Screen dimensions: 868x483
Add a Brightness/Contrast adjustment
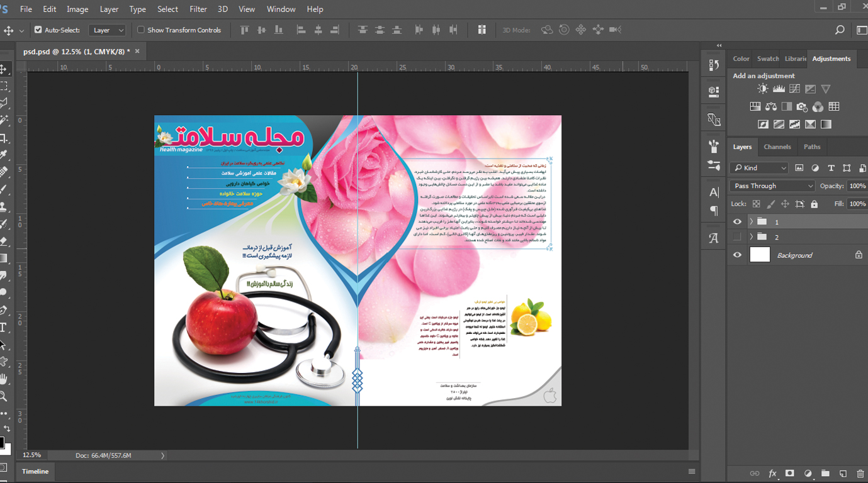point(763,89)
